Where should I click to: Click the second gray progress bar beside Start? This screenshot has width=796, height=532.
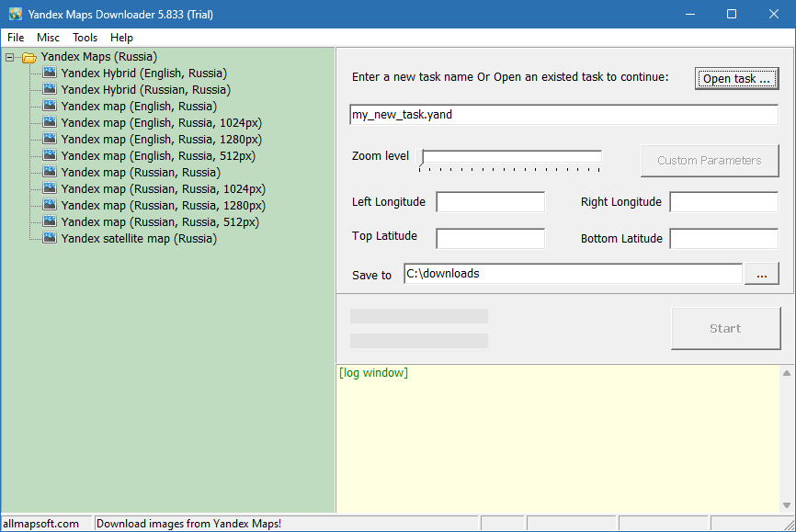coord(419,341)
